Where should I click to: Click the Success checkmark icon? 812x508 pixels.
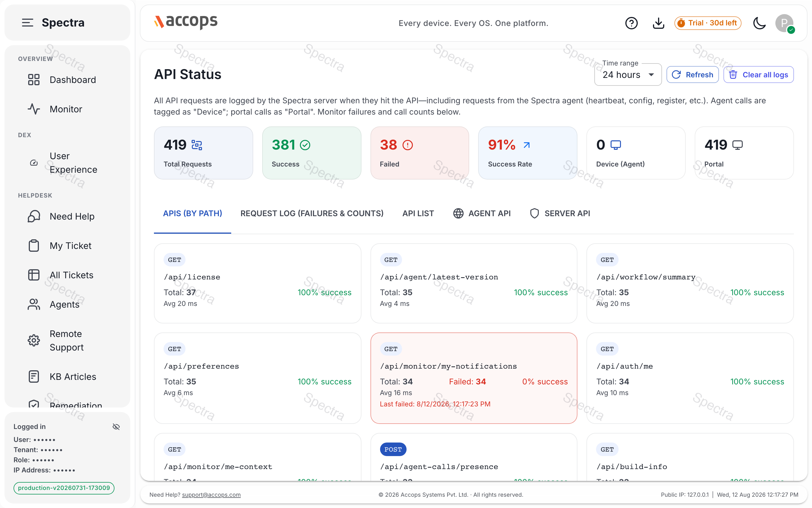(x=305, y=145)
